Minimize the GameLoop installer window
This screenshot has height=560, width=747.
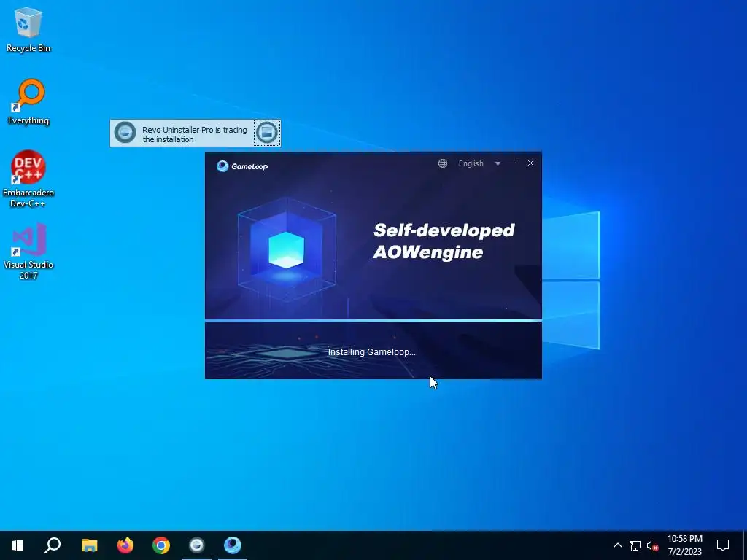coord(511,163)
